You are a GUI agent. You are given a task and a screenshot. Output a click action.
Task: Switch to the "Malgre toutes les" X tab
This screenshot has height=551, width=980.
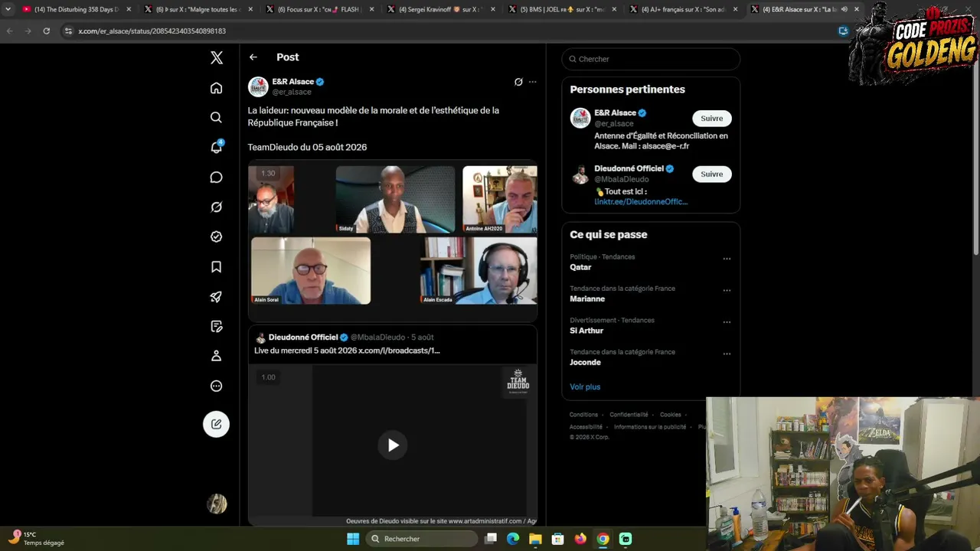coord(199,9)
